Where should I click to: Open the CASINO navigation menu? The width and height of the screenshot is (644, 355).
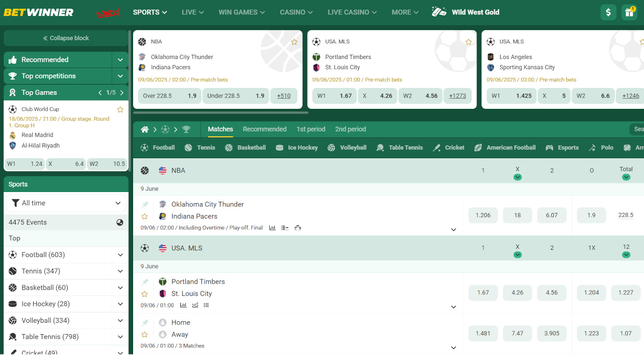click(297, 12)
